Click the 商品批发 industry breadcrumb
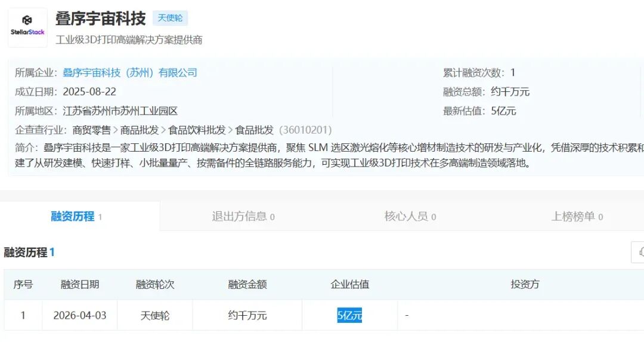This screenshot has width=644, height=342. (x=140, y=130)
